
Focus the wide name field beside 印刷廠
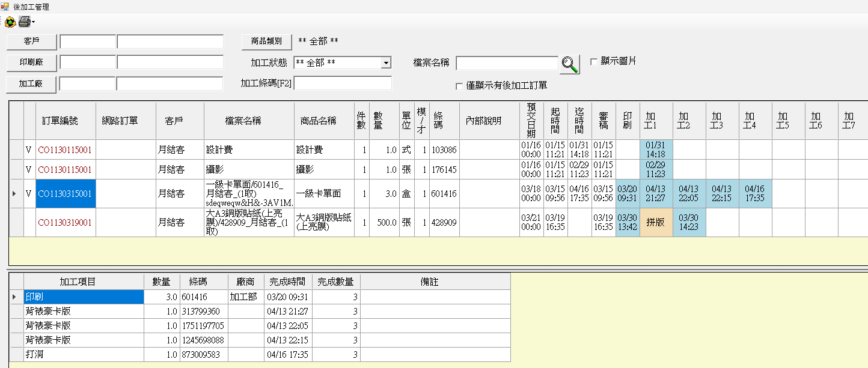(170, 62)
